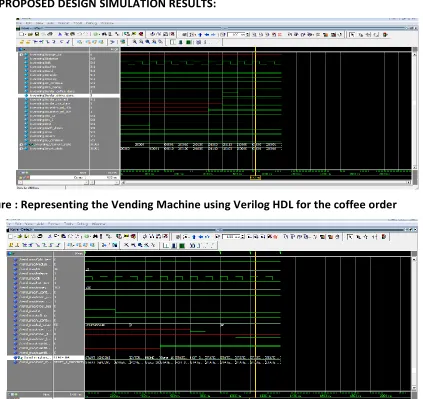The image size is (423, 399).
Task: Expand last signal bus in top window
Action: click(x=22, y=149)
